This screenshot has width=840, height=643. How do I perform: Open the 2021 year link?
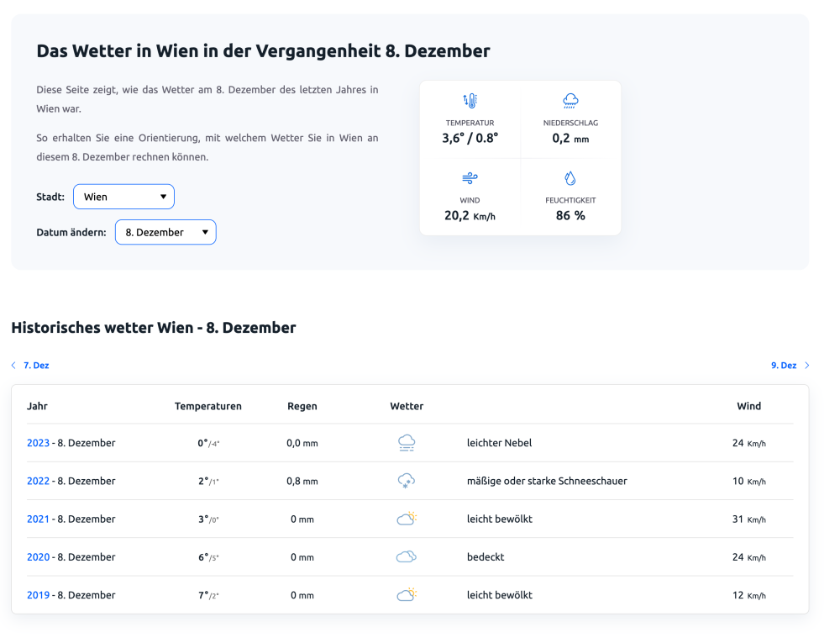[38, 519]
